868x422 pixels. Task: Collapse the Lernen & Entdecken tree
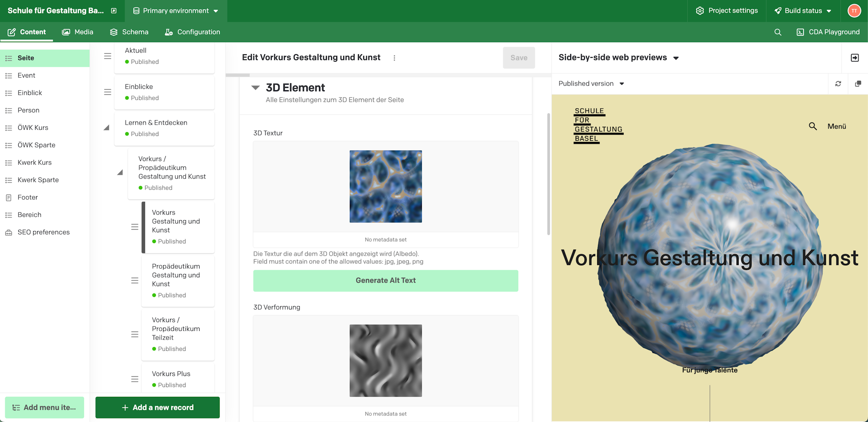tap(106, 128)
